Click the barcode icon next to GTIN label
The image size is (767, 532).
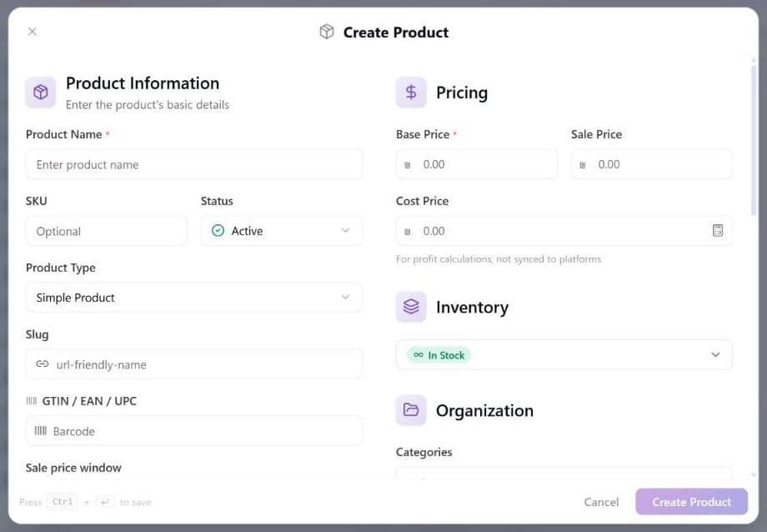coord(32,401)
